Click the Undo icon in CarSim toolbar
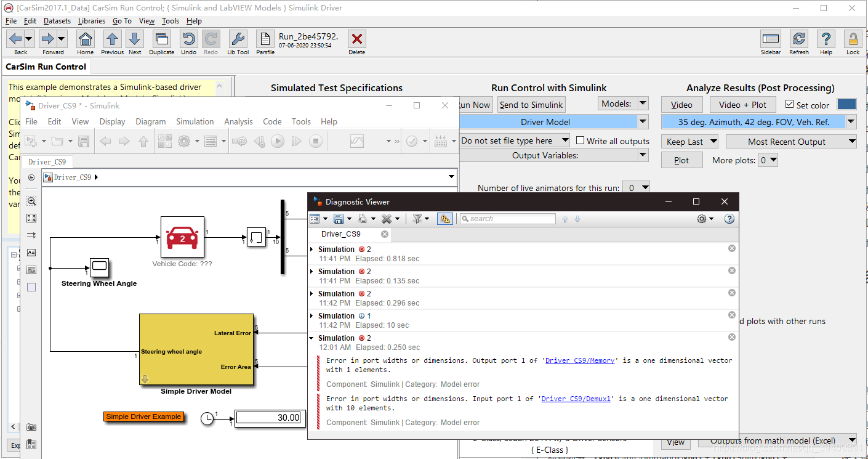Viewport: 868px width, 459px height. [x=188, y=39]
